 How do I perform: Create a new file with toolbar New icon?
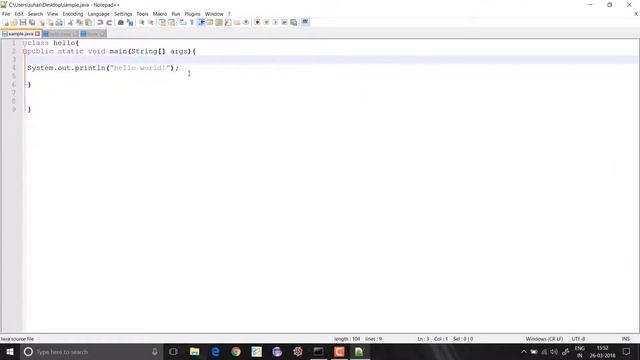(x=6, y=22)
